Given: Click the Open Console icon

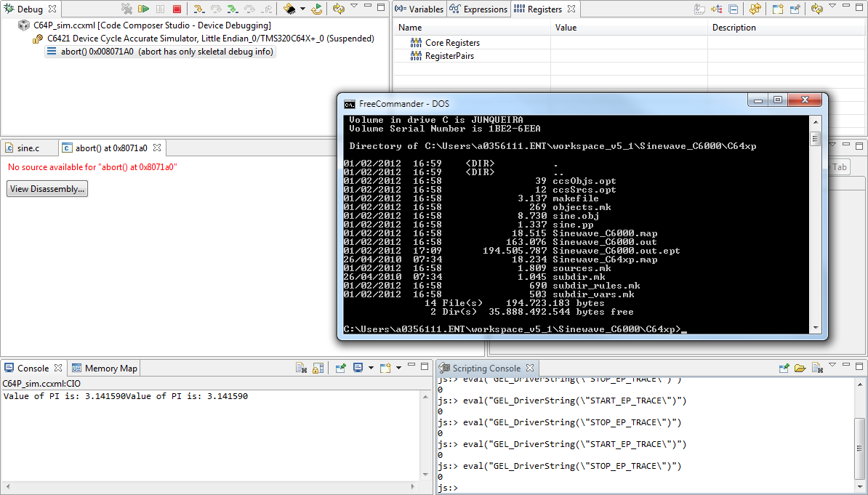Looking at the screenshot, I should 385,369.
